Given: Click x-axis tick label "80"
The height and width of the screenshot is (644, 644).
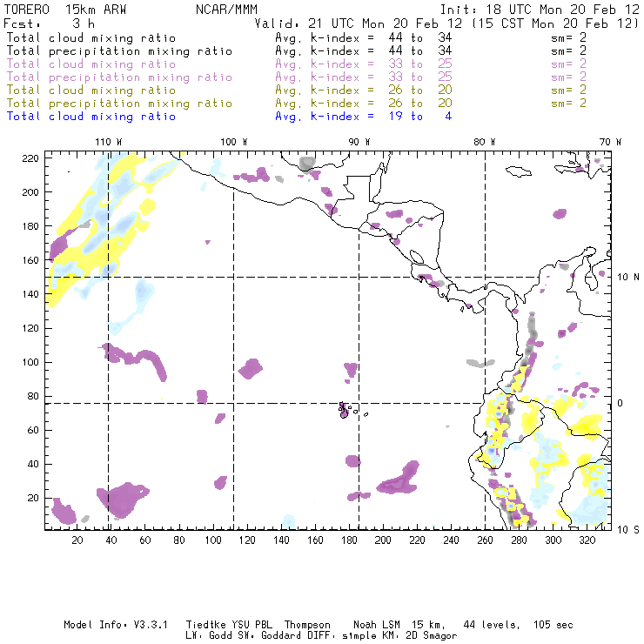Looking at the screenshot, I should [179, 540].
